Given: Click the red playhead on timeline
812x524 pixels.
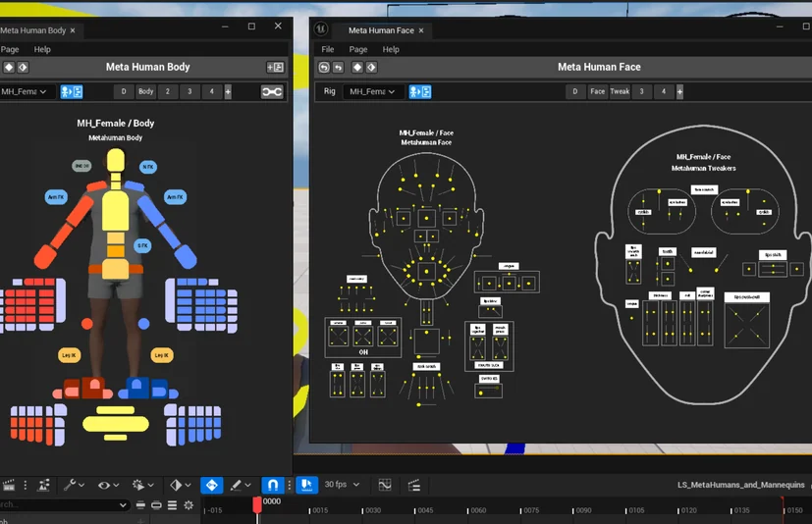Looking at the screenshot, I should pos(257,505).
